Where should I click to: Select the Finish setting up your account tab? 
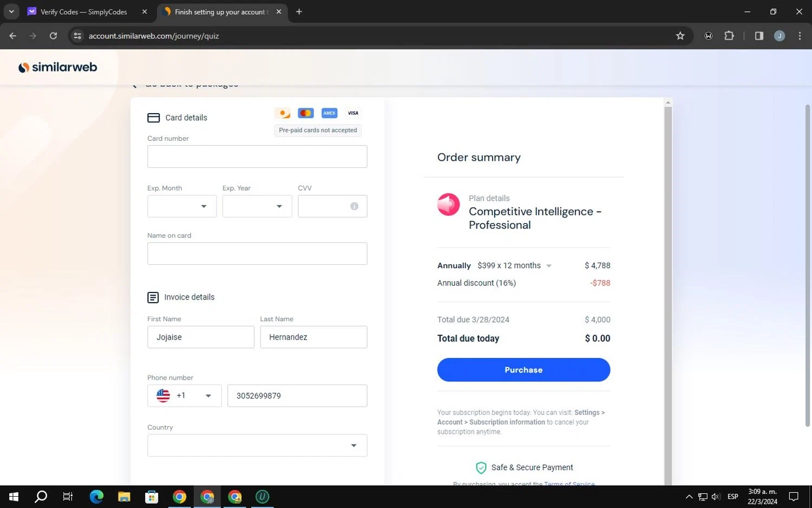(222, 11)
